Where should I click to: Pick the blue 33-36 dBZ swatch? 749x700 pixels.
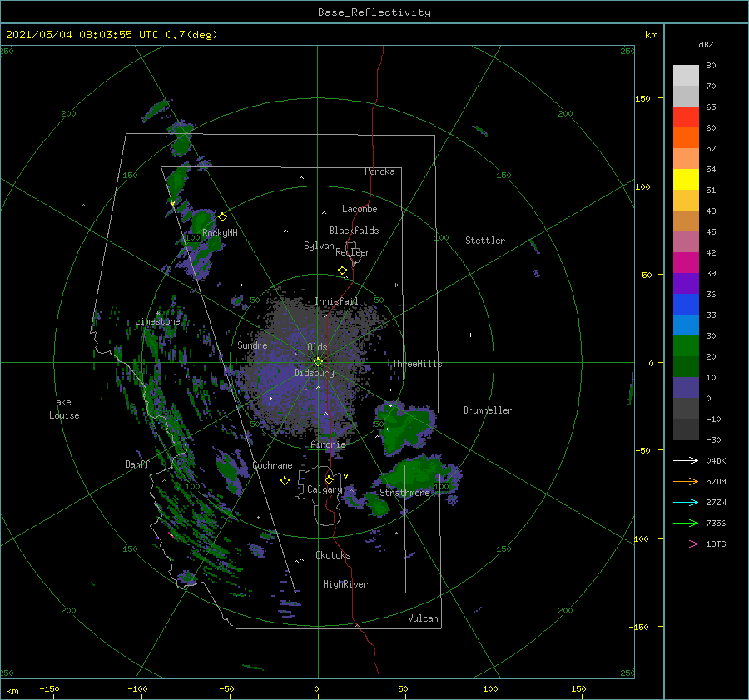click(x=686, y=305)
